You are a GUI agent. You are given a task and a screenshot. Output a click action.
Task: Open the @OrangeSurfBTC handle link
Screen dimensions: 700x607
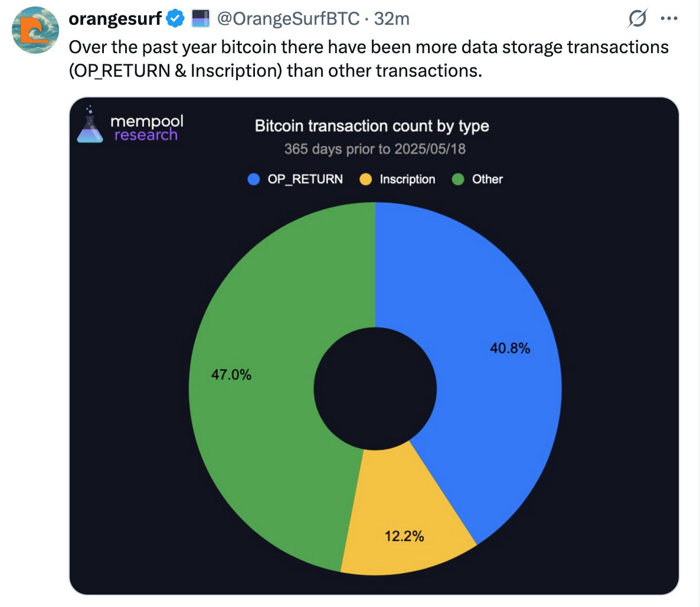289,19
